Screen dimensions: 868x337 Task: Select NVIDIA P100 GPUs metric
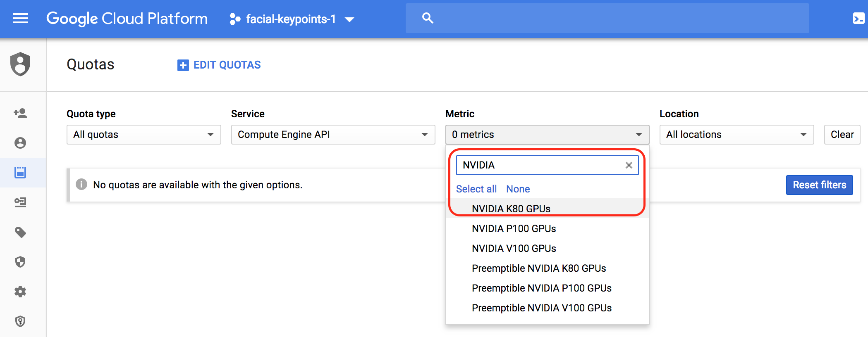pyautogui.click(x=547, y=229)
